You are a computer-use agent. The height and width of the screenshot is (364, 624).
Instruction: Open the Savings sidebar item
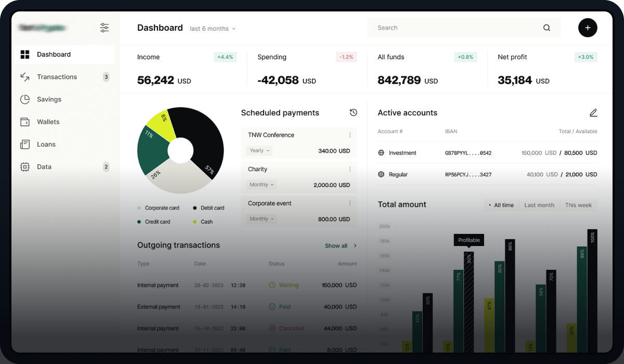point(49,99)
